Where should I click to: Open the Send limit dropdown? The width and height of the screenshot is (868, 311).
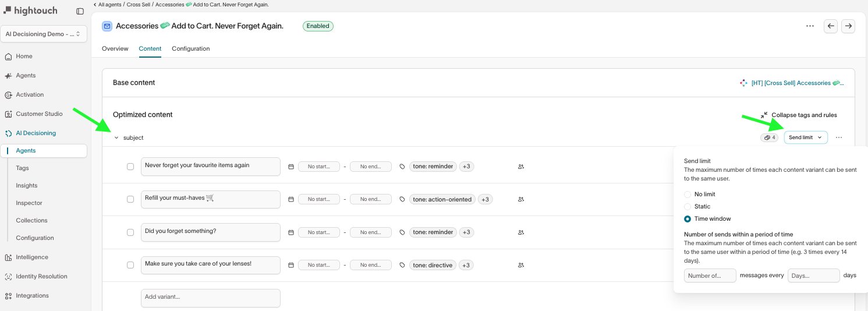pos(805,138)
